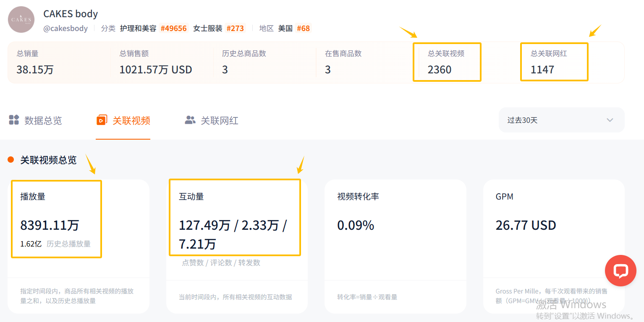This screenshot has width=644, height=322.
Task: Click the 播放量 8391.11万 card
Action: 79,247
